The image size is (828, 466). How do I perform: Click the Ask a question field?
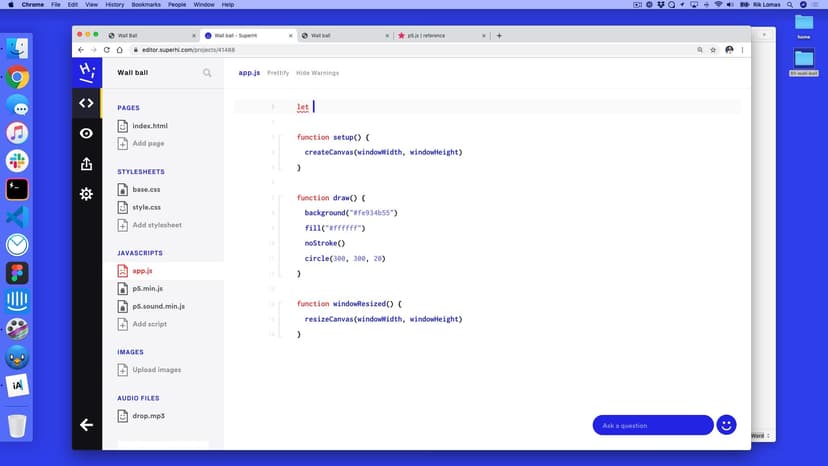652,425
